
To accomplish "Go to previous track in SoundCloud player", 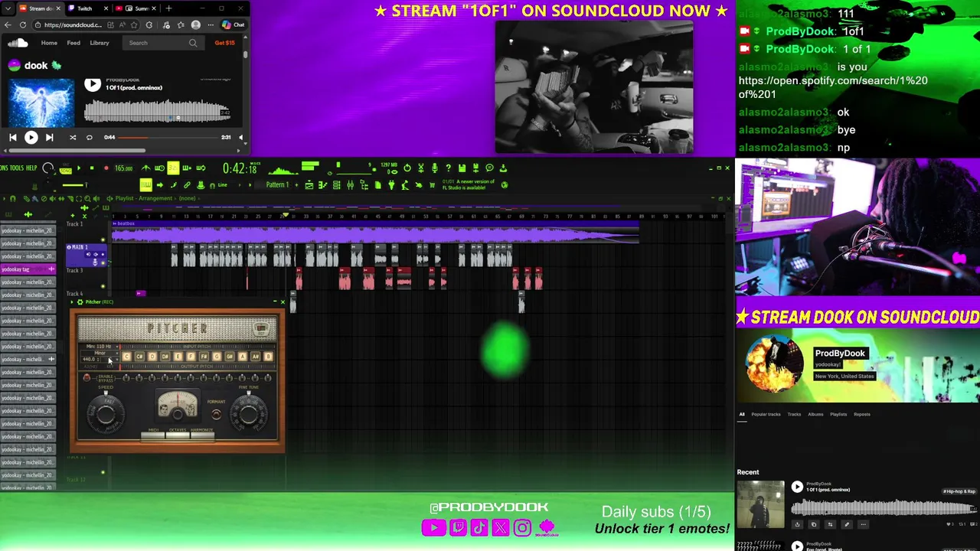I will pyautogui.click(x=13, y=138).
